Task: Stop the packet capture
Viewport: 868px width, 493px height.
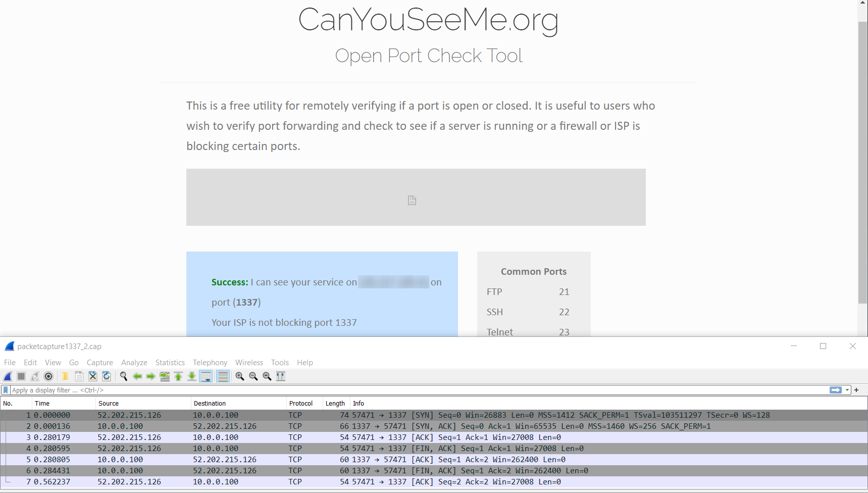Action: (x=21, y=376)
